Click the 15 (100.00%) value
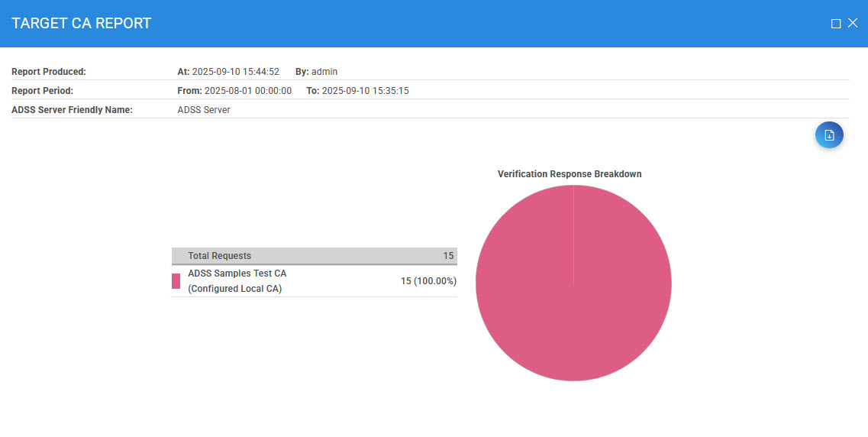This screenshot has width=868, height=437. click(428, 281)
